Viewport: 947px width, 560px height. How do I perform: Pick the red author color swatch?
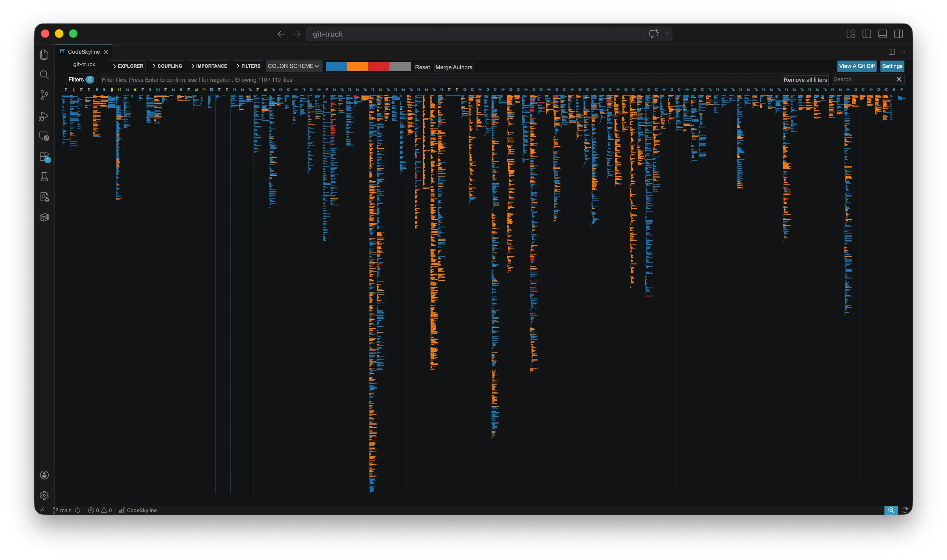coord(378,66)
